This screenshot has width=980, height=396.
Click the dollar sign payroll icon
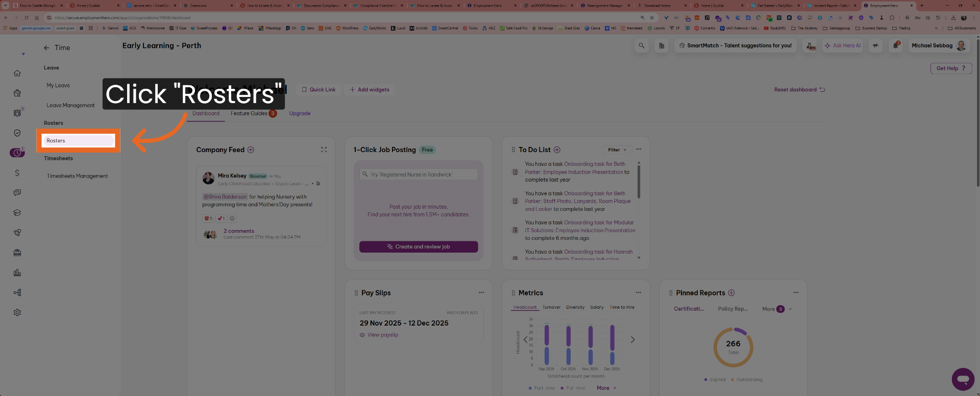click(17, 173)
